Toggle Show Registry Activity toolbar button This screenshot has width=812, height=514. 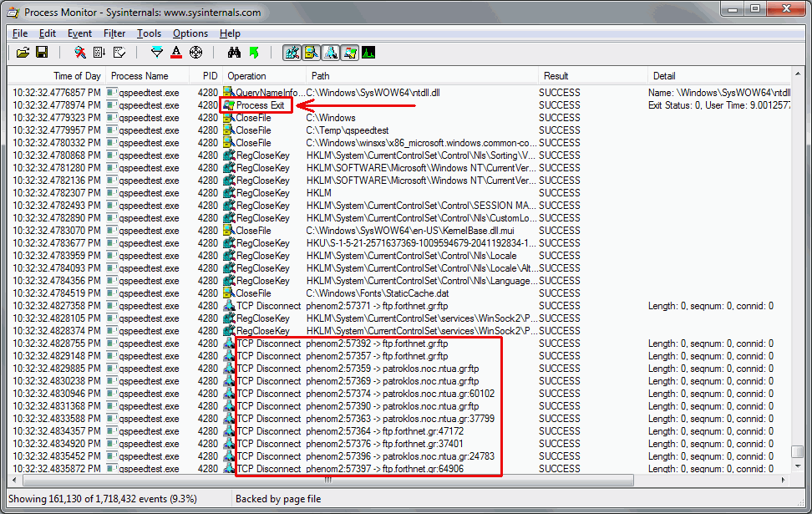click(292, 53)
